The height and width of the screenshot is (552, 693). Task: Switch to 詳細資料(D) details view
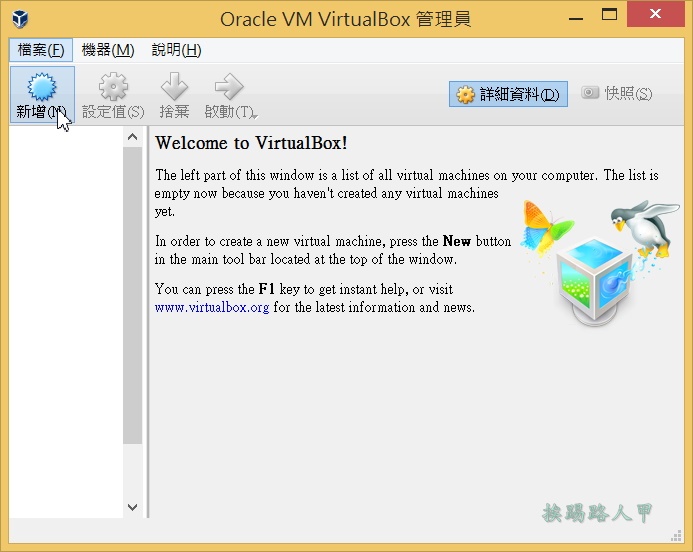tap(508, 94)
